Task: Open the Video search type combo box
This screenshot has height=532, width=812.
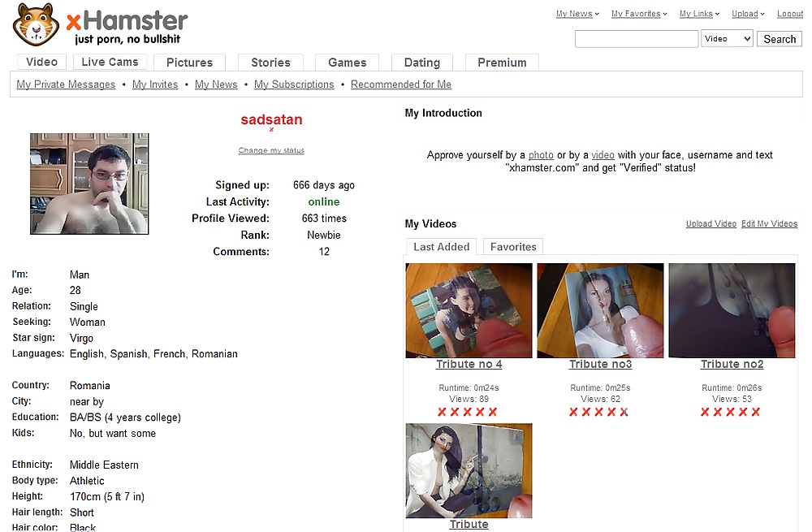Action: (727, 39)
